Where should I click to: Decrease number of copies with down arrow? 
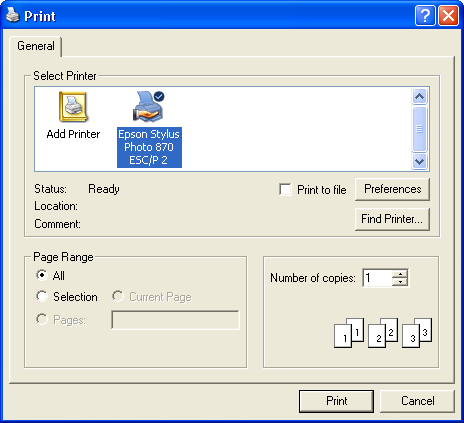[x=400, y=282]
